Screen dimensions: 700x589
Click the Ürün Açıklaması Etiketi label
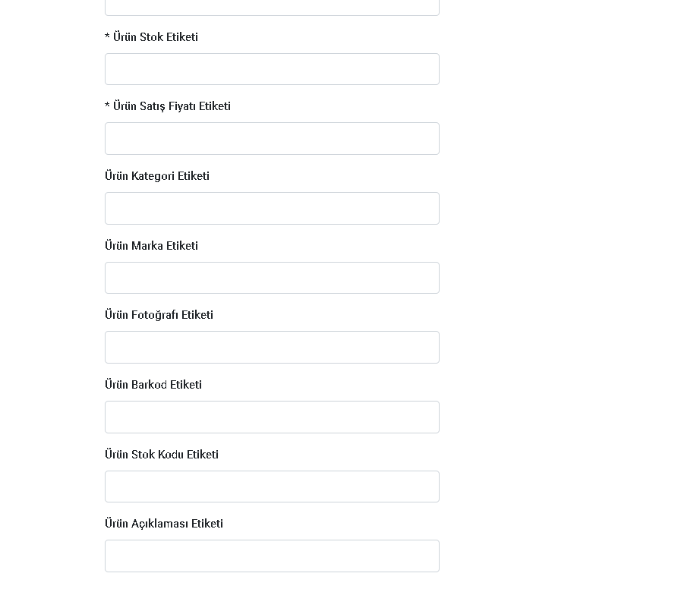coord(164,524)
